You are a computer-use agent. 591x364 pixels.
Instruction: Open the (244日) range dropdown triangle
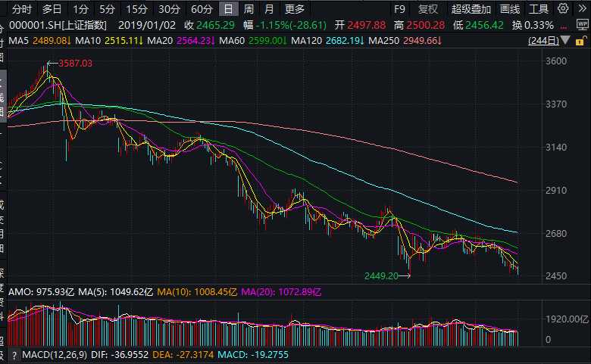point(565,40)
